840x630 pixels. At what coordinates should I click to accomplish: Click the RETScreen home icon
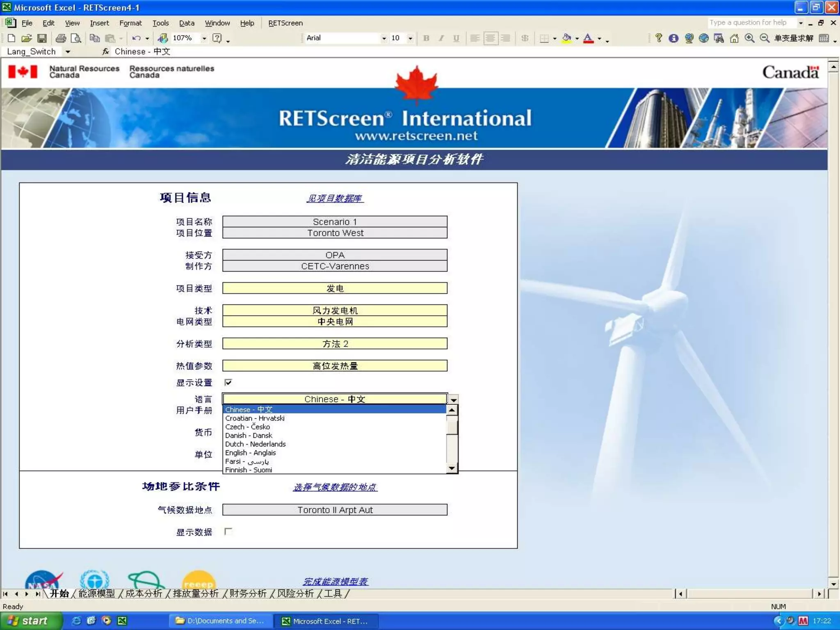coord(734,38)
